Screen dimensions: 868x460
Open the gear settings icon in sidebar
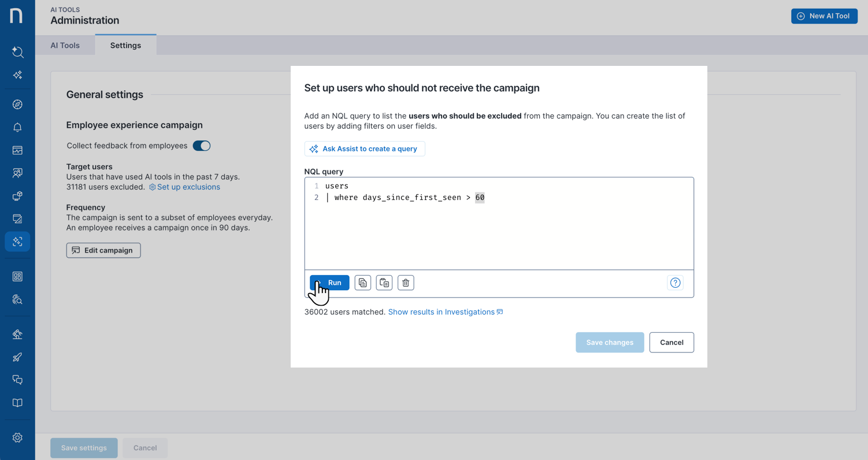click(x=17, y=437)
